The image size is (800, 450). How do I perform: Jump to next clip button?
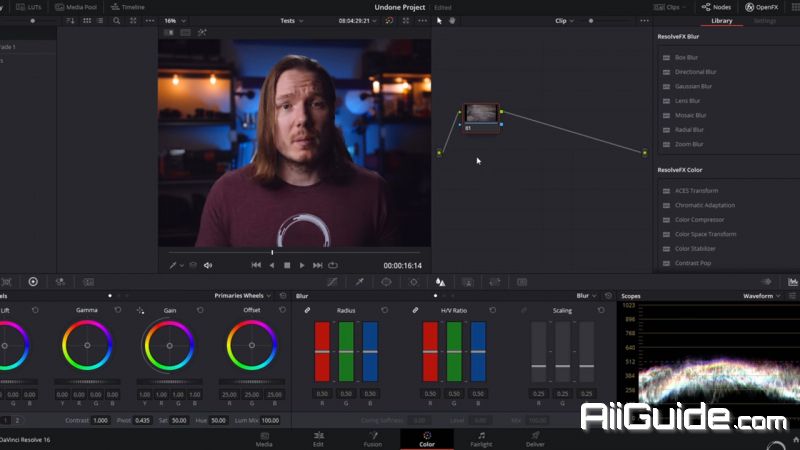[317, 265]
